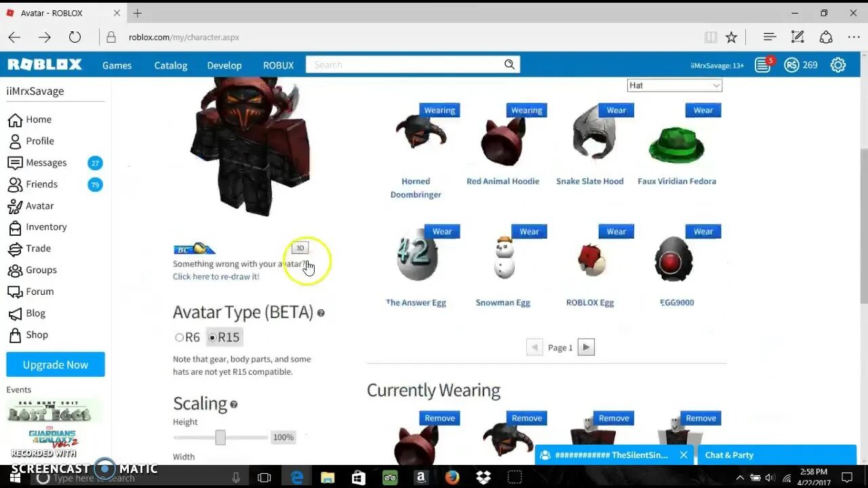Image resolution: width=868 pixels, height=488 pixels.
Task: Click the search magnifier icon
Action: pyautogui.click(x=509, y=64)
